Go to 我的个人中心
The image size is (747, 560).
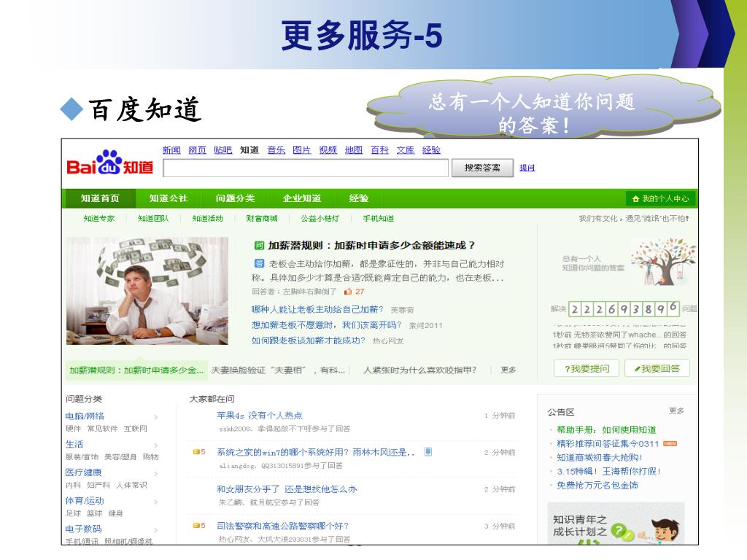click(660, 198)
